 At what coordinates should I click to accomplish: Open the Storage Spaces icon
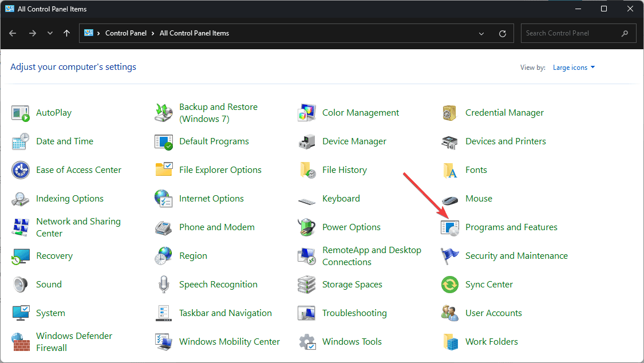point(306,285)
